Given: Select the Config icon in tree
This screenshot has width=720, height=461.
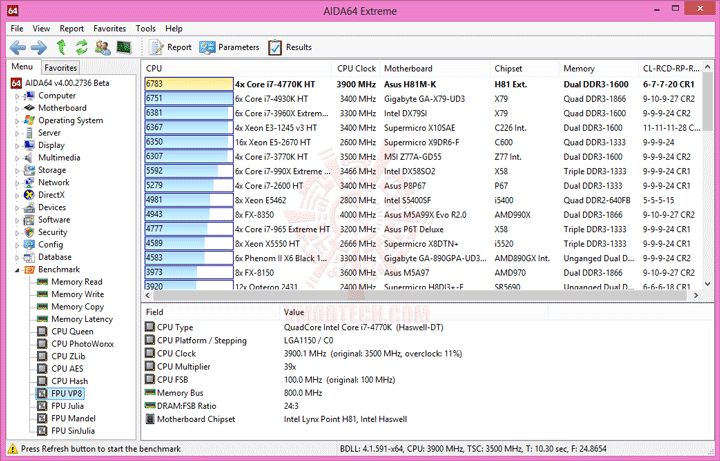Looking at the screenshot, I should [x=29, y=245].
